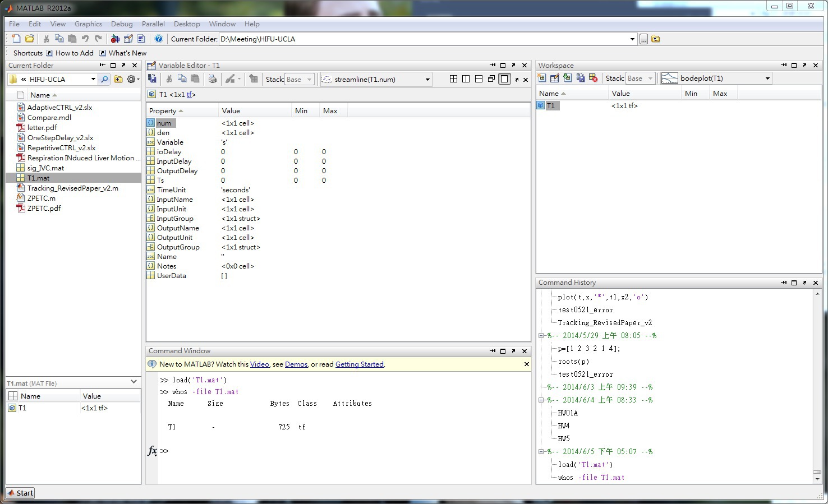Select ZPETC.m in Current Folder list

(x=42, y=198)
